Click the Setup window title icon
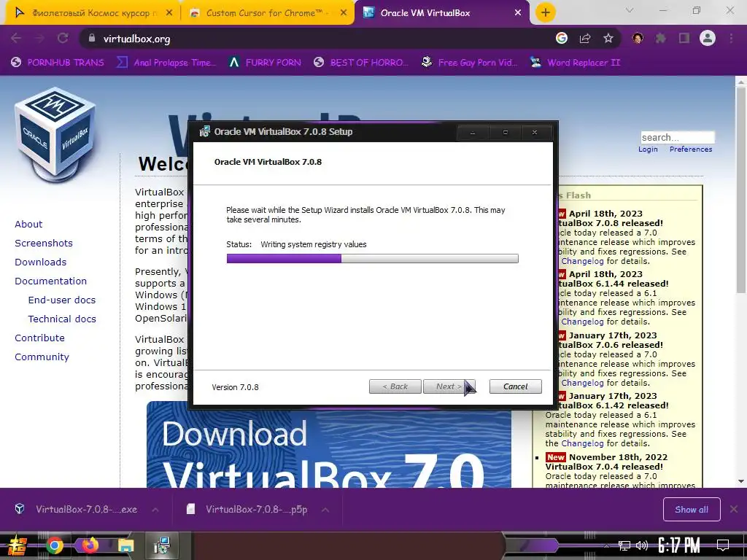Image resolution: width=747 pixels, height=560 pixels. click(204, 132)
